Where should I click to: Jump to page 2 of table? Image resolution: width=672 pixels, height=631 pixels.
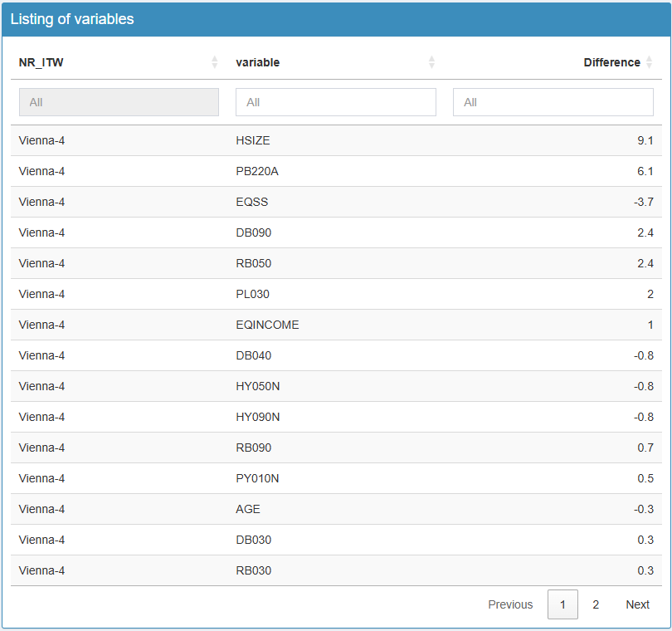pos(595,604)
